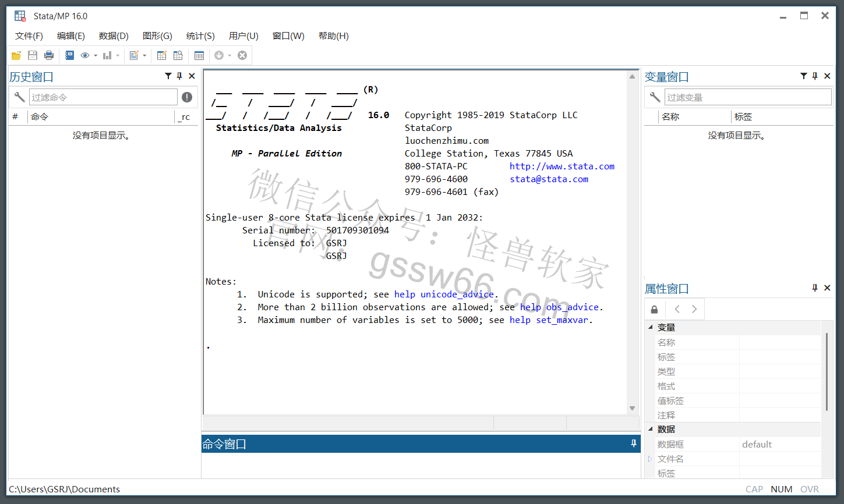Click the 过滤命令 filter input field
Viewport: 844px width, 504px height.
pos(103,97)
